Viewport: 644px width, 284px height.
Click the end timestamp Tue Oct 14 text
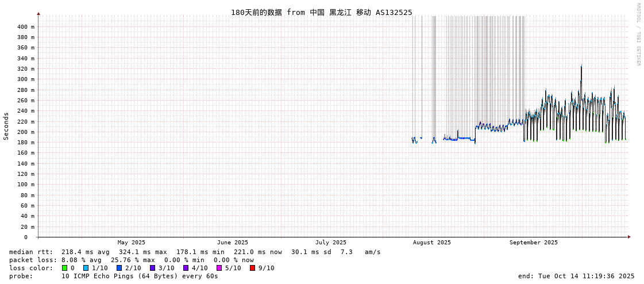tap(576, 276)
